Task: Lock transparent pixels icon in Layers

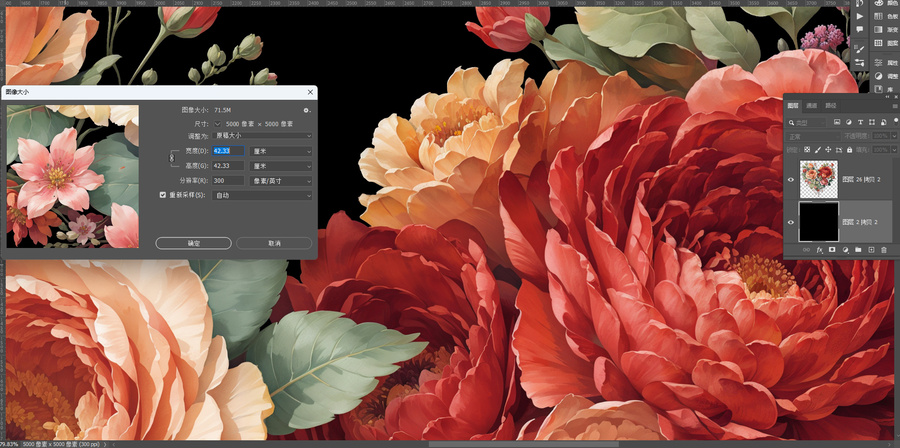Action: pos(807,150)
